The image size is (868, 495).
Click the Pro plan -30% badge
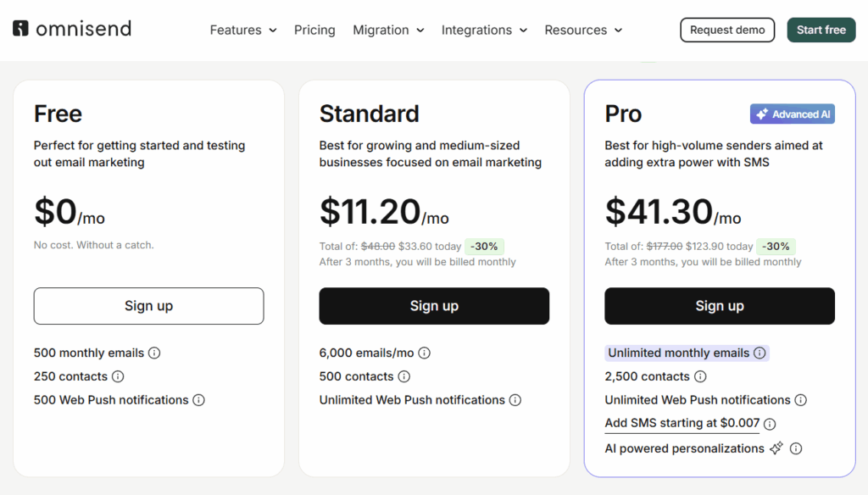[776, 247]
